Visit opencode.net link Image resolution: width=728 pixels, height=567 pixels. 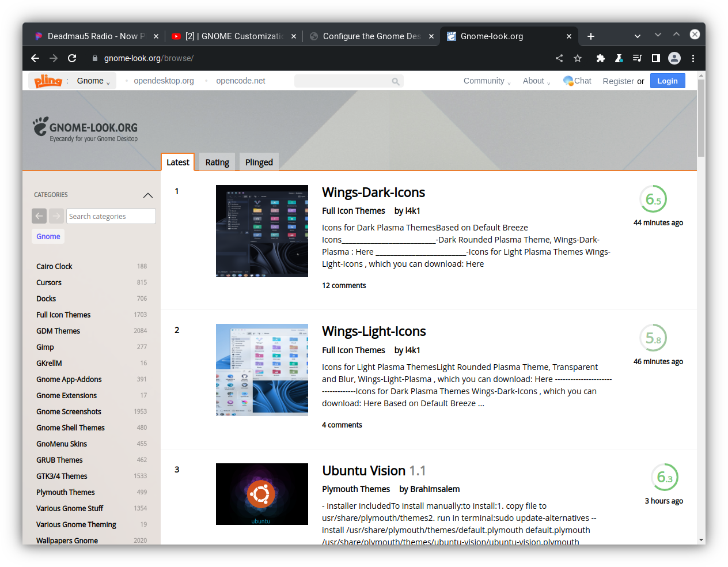(x=241, y=81)
